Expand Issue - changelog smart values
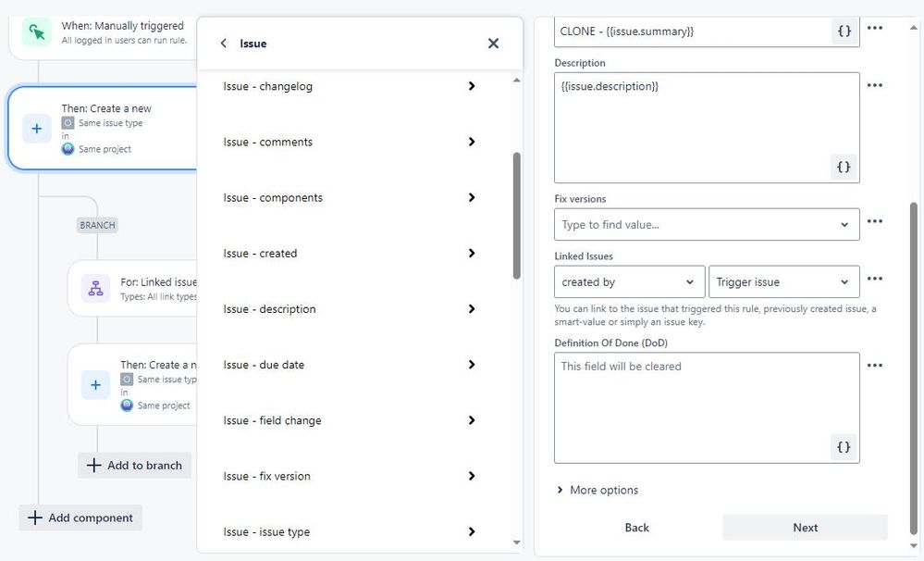924x561 pixels. [472, 86]
